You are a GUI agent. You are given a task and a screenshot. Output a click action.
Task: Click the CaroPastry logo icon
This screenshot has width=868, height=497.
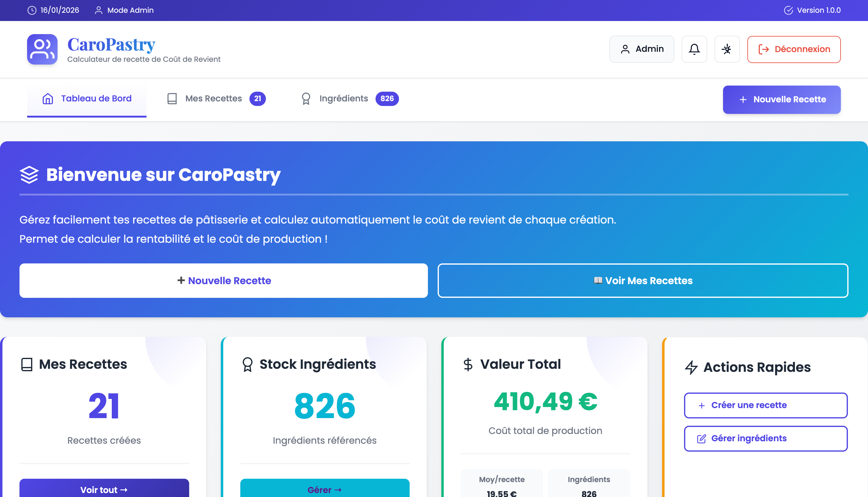point(42,49)
